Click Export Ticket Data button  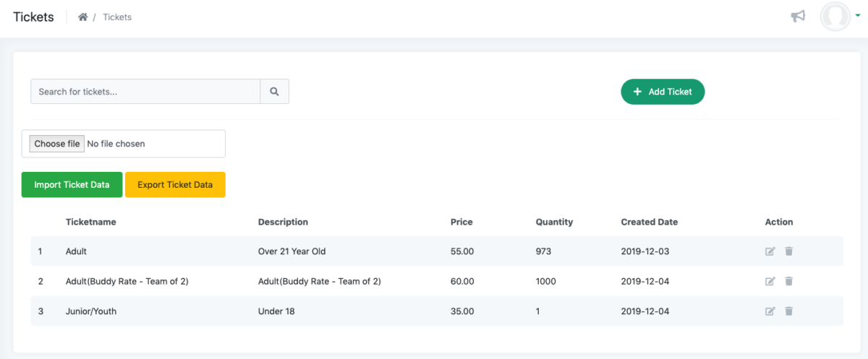click(x=175, y=185)
